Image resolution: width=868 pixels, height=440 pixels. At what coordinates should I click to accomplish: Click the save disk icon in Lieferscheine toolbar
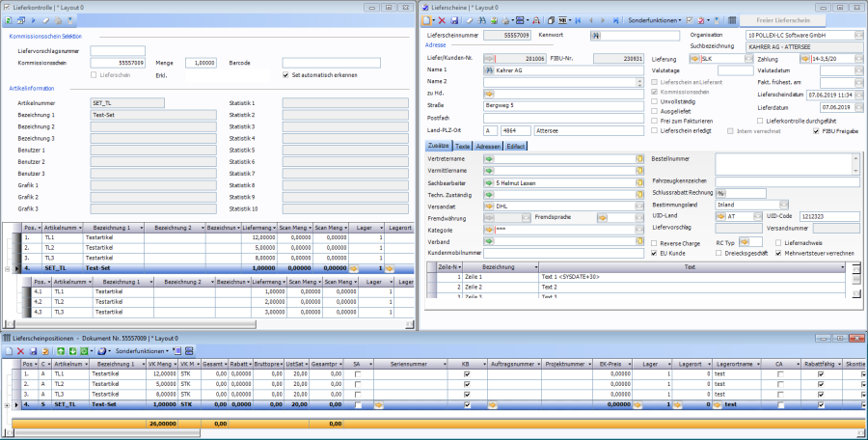(455, 19)
